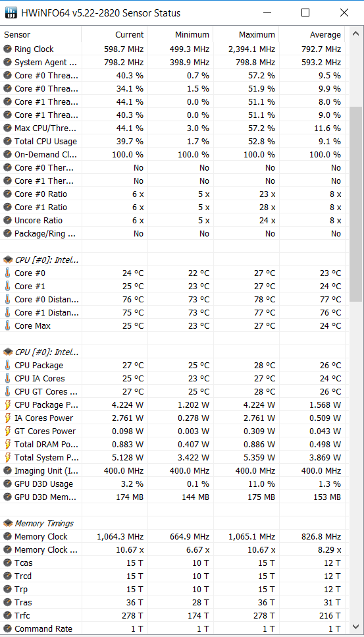Click the clock icon next to Tcas
The width and height of the screenshot is (364, 637).
7,563
